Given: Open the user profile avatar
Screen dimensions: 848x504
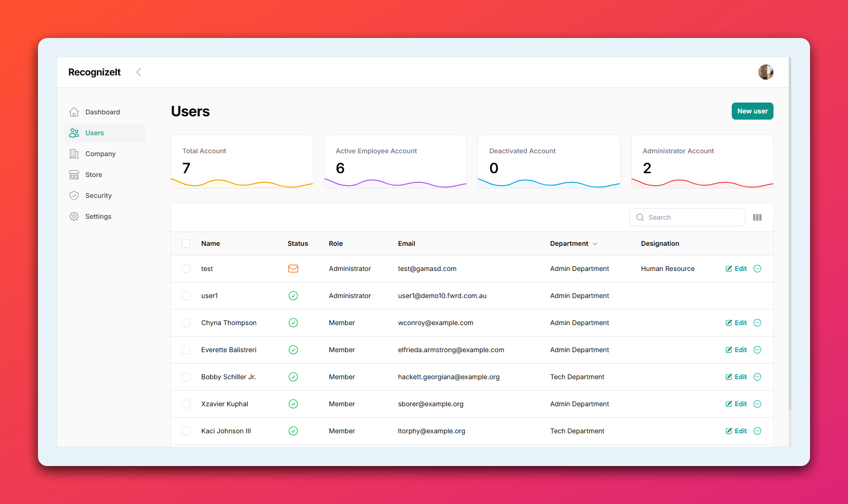Looking at the screenshot, I should [x=765, y=72].
